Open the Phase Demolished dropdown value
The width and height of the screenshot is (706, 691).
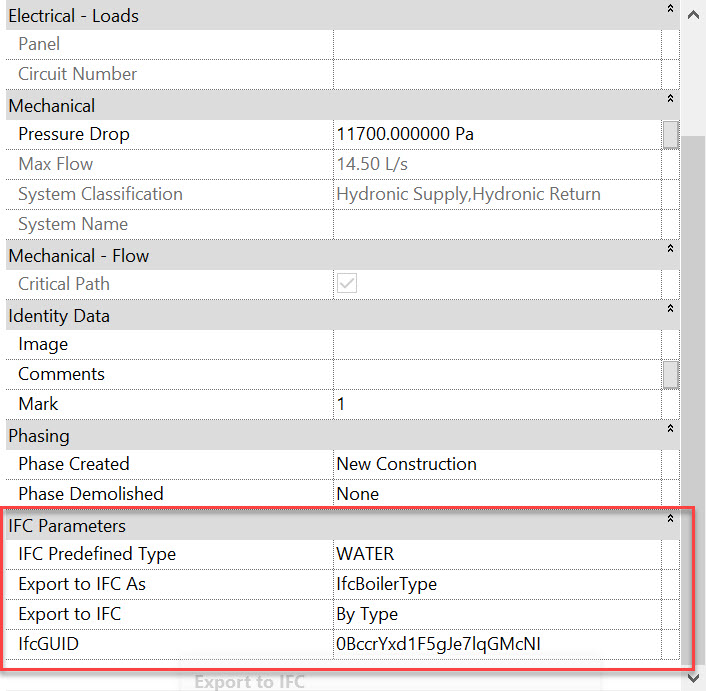coord(496,494)
